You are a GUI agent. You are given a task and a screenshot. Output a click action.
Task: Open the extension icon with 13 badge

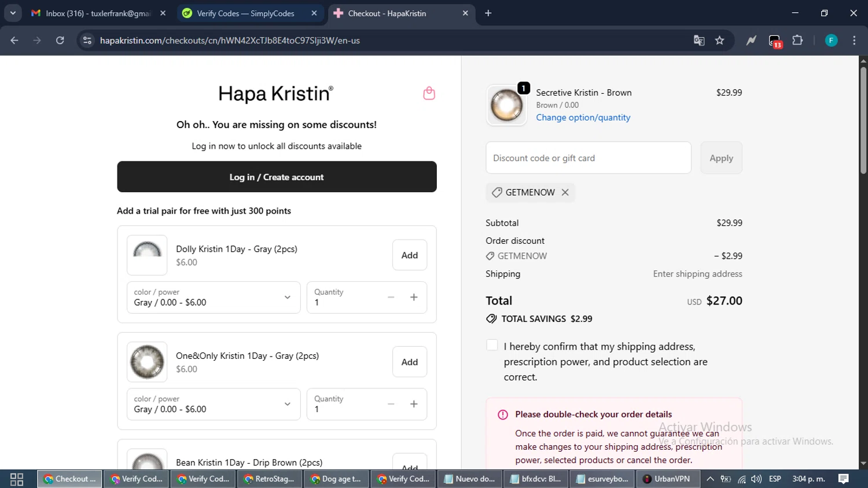point(775,41)
